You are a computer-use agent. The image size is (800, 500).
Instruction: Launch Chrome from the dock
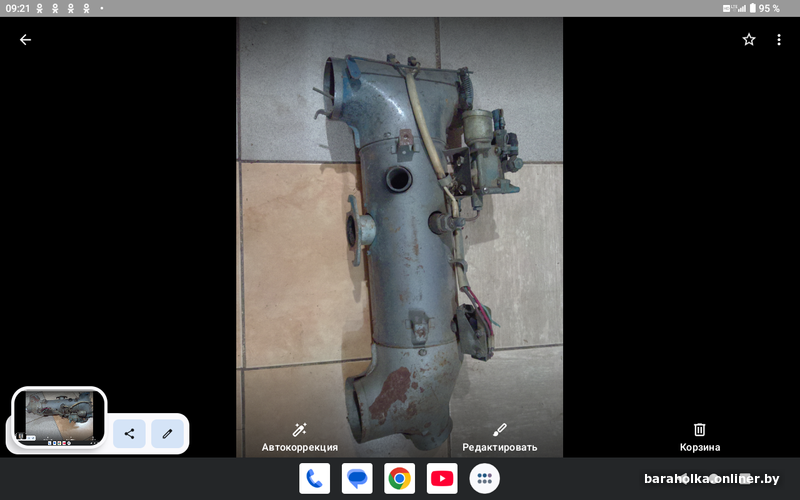399,479
